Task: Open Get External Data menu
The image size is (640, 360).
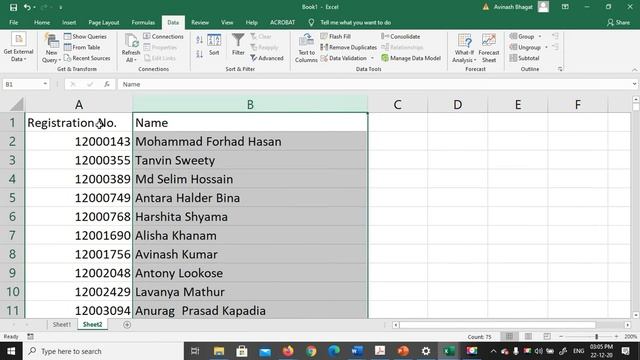Action: click(18, 47)
